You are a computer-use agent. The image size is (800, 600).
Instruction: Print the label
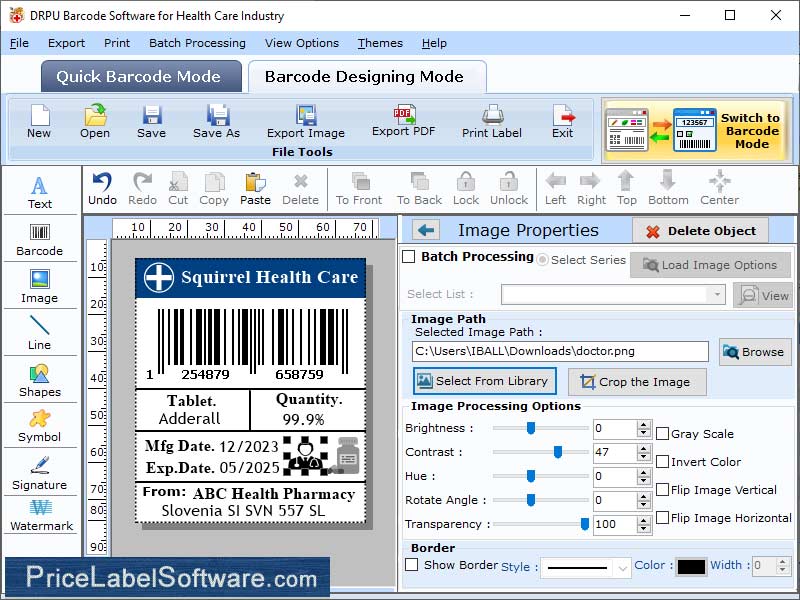[492, 121]
